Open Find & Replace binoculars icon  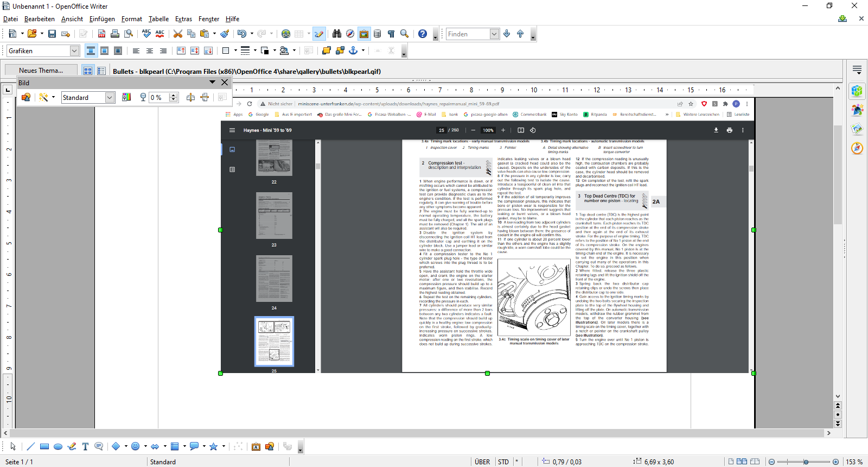tap(337, 34)
